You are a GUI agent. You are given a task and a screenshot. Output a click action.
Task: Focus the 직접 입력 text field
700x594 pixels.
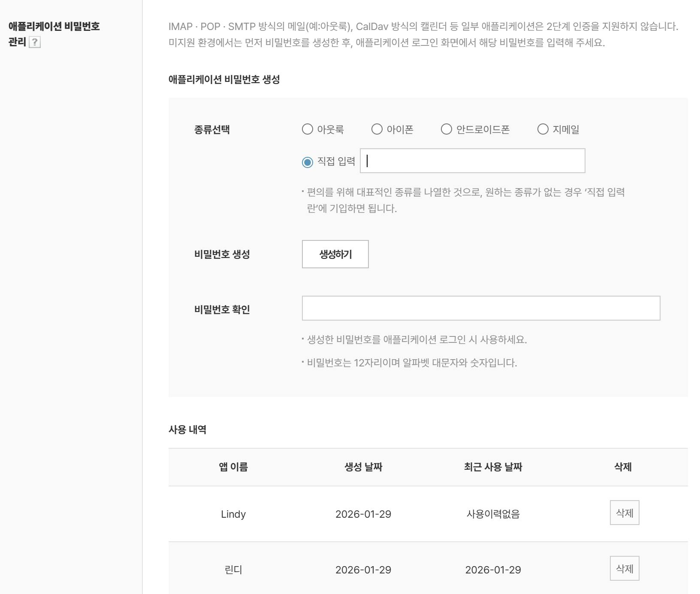[x=472, y=161]
